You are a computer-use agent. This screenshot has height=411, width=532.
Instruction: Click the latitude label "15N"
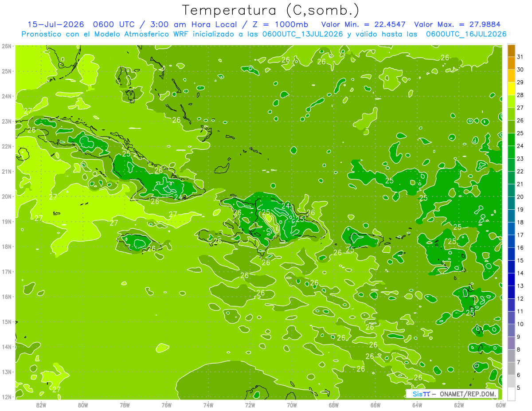point(7,322)
